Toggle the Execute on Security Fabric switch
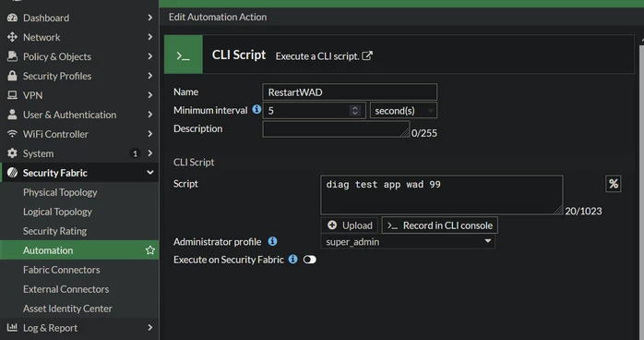This screenshot has width=644, height=340. (310, 260)
